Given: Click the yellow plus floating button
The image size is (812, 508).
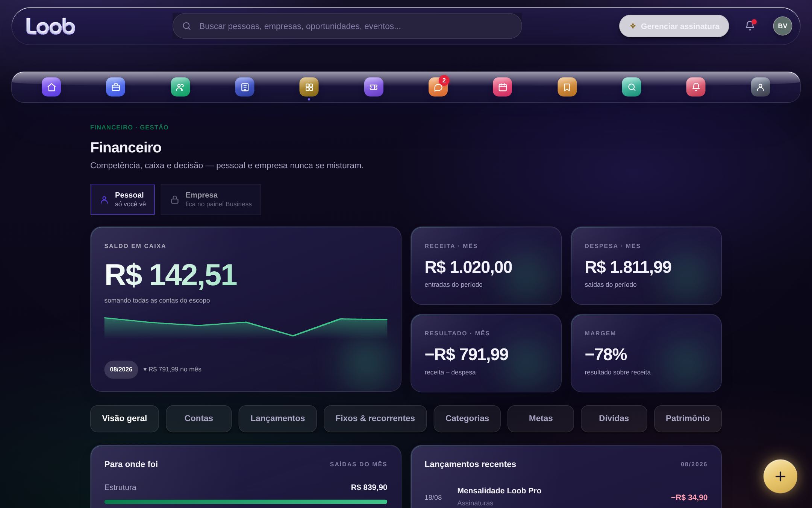Looking at the screenshot, I should click(x=780, y=476).
